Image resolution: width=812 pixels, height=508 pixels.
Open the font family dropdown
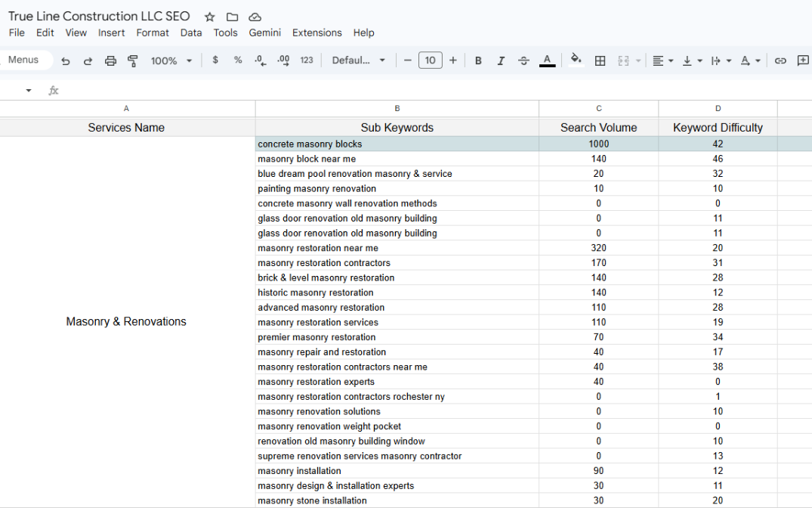[359, 60]
